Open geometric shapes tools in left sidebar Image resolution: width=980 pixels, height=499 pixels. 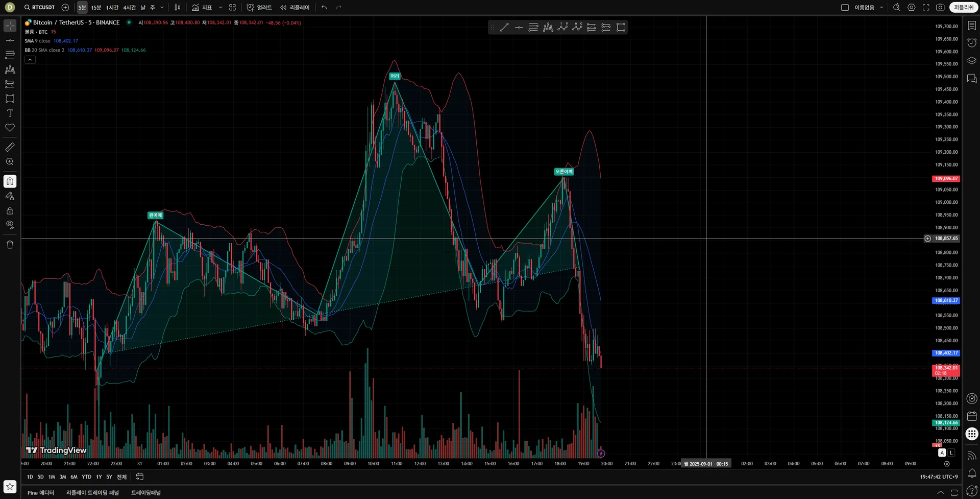[10, 99]
